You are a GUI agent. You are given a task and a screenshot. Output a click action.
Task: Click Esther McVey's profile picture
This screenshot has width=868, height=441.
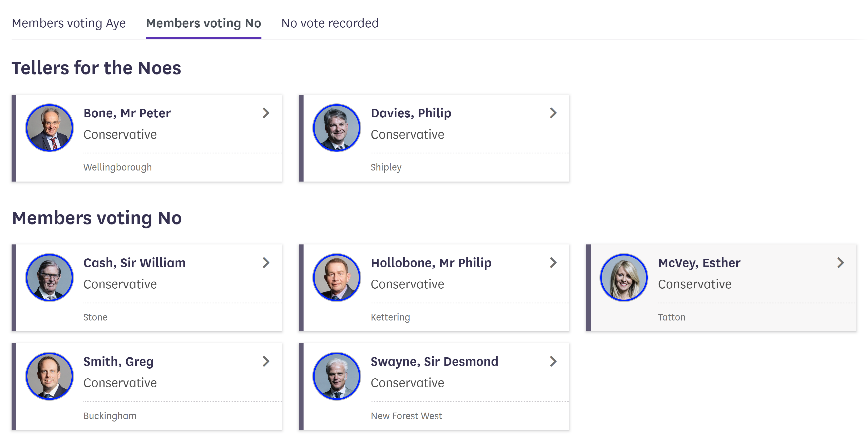(x=624, y=277)
